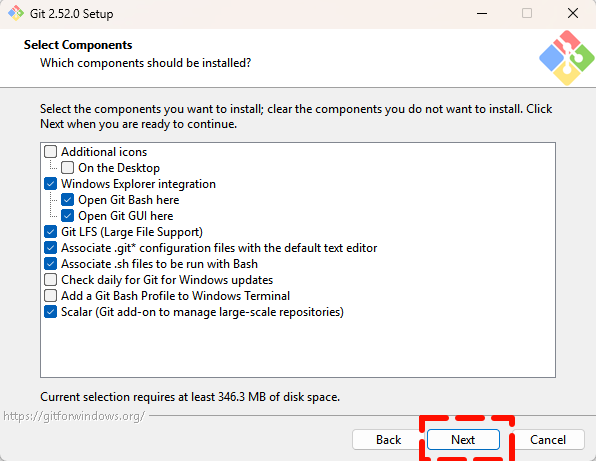Toggle Git LFS (Large File Support)
Viewport: 596px width, 461px height.
point(51,231)
